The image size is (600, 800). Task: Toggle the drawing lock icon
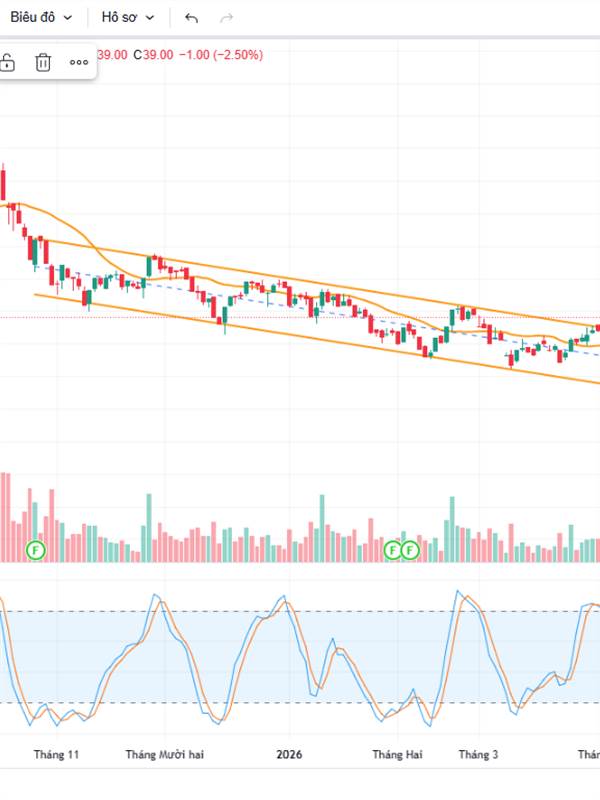click(8, 63)
